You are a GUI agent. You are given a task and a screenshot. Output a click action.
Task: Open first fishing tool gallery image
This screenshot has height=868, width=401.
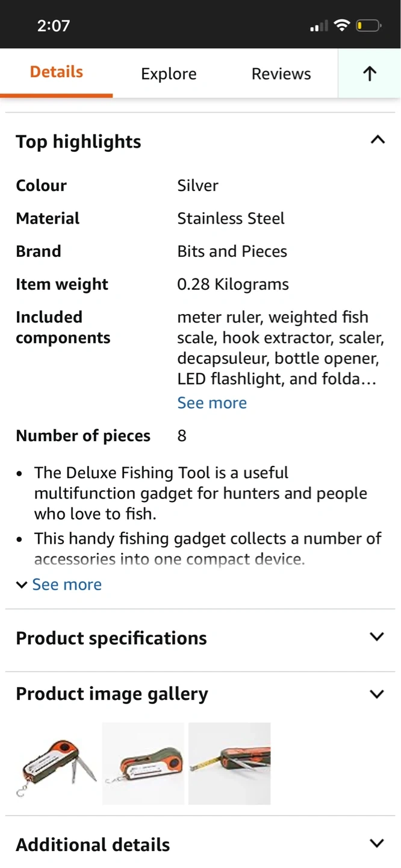[x=57, y=764]
